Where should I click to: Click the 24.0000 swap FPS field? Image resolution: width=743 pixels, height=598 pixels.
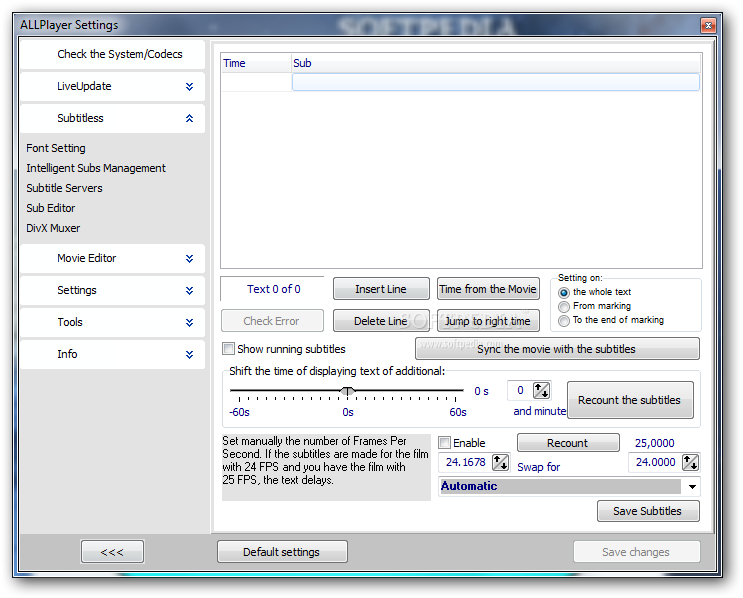pos(656,462)
